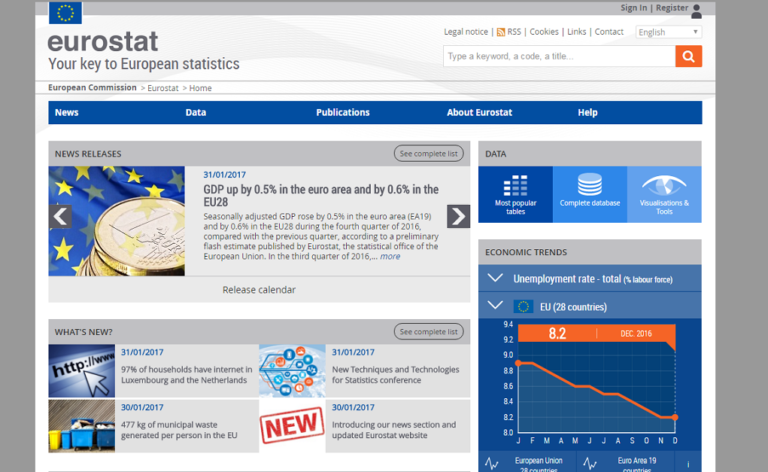Viewport: 768px width, 472px height.
Task: Click the keyword search input field
Action: (559, 56)
